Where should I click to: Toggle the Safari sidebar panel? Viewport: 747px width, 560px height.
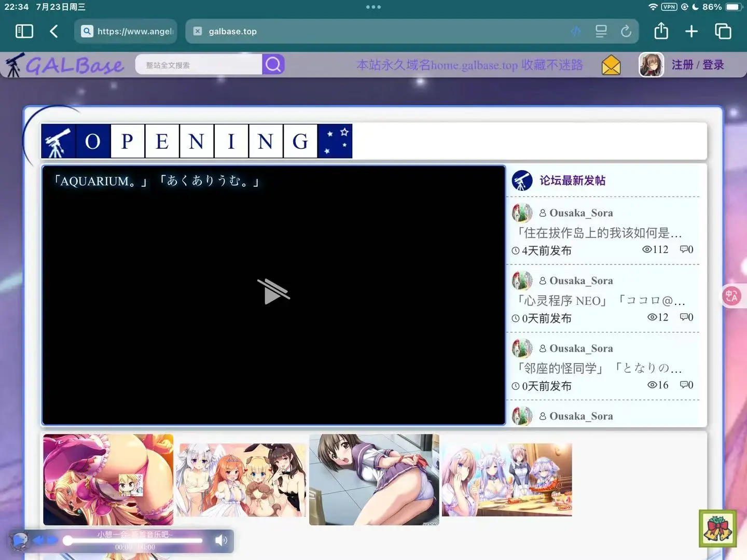[24, 31]
